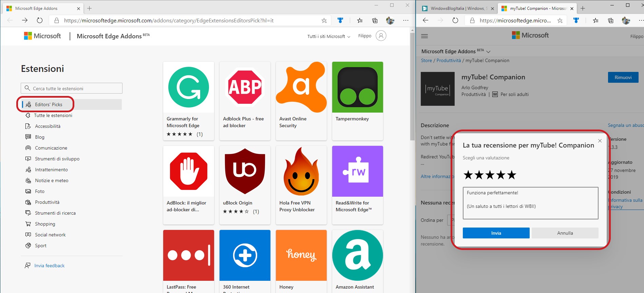Open Favorites list in left browser toolbar
This screenshot has height=293, width=644.
click(360, 21)
